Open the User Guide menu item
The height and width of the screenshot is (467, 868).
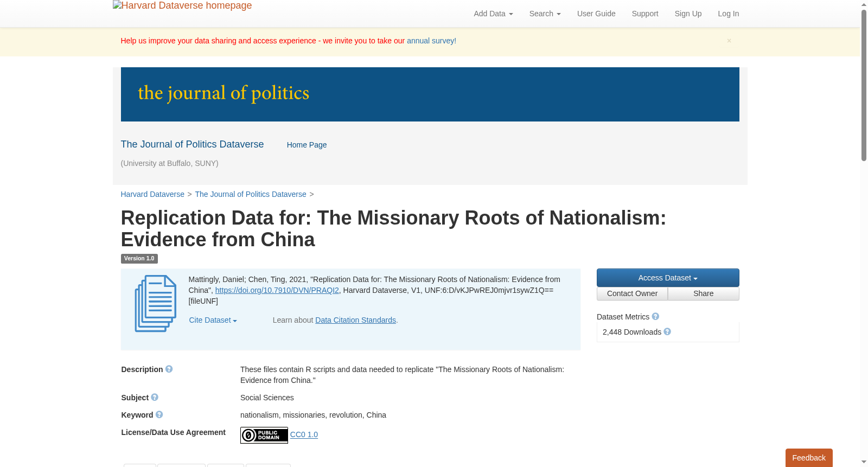(596, 14)
